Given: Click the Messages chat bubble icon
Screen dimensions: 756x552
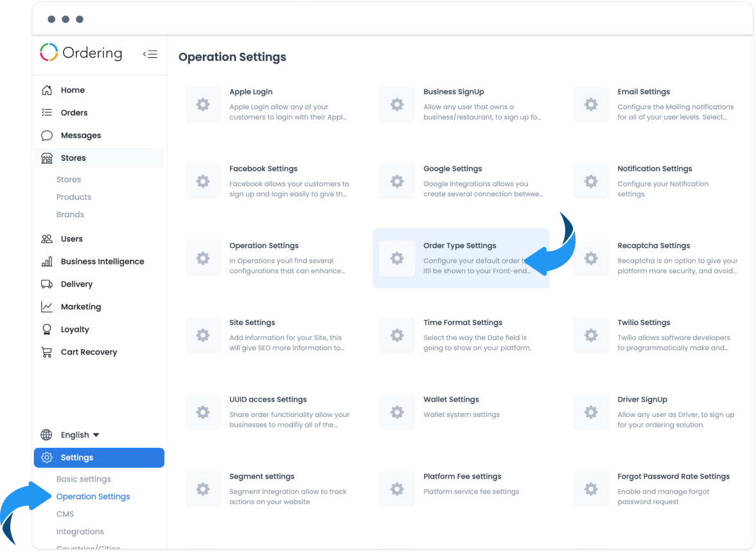Looking at the screenshot, I should click(x=47, y=135).
